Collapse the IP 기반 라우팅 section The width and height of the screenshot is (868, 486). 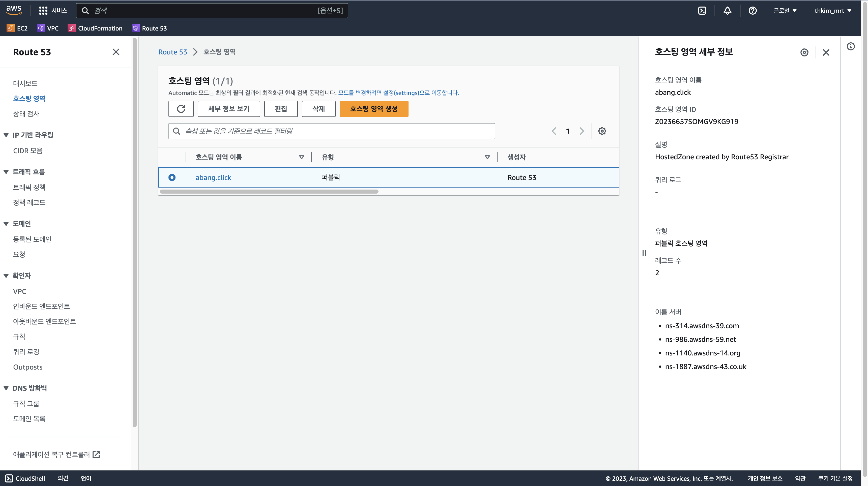click(x=6, y=135)
